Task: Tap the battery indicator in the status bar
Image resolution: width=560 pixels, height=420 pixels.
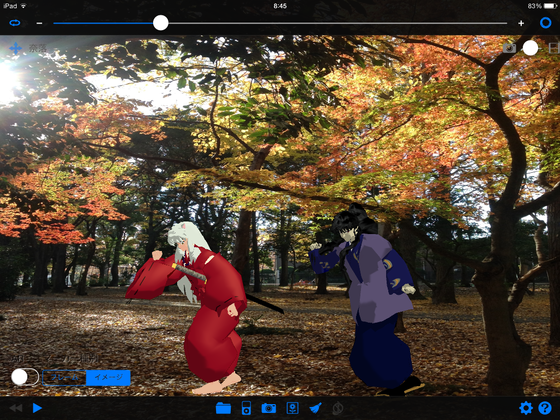Action: (549, 6)
